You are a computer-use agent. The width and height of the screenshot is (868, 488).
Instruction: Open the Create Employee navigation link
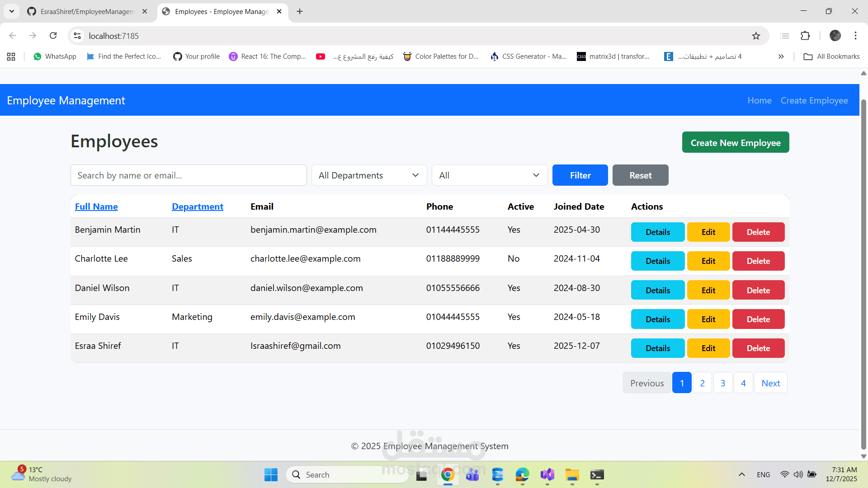(x=814, y=100)
